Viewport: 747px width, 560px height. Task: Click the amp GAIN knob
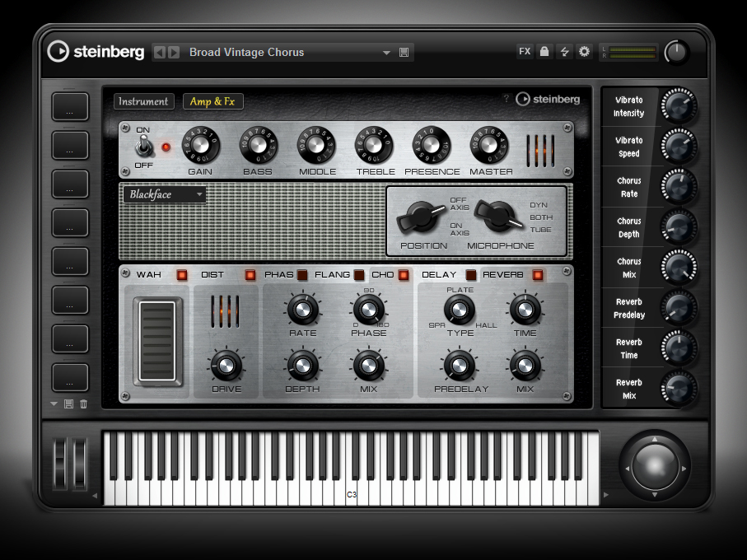201,145
